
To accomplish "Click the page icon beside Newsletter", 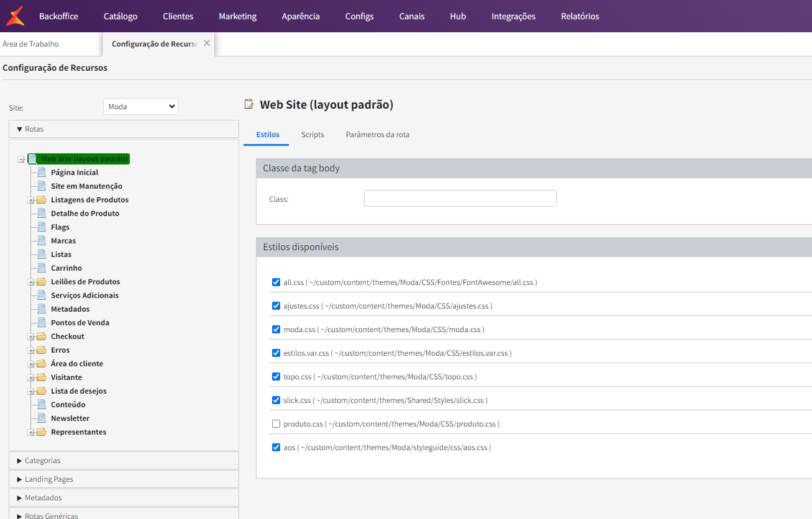I will (42, 418).
